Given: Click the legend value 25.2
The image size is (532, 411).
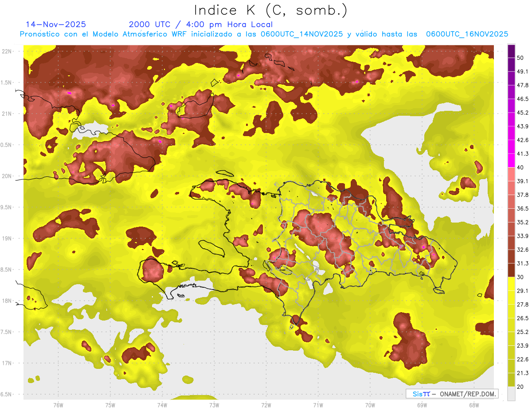Looking at the screenshot, I should coord(523,332).
